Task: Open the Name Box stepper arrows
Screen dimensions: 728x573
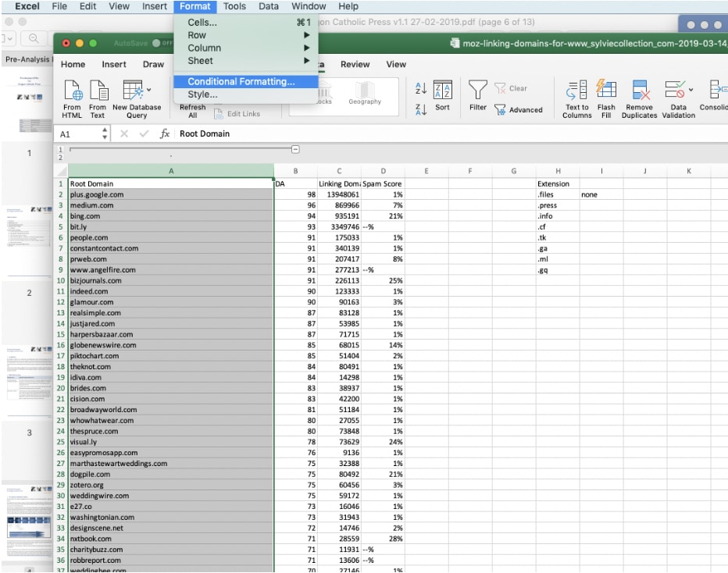Action: click(105, 133)
